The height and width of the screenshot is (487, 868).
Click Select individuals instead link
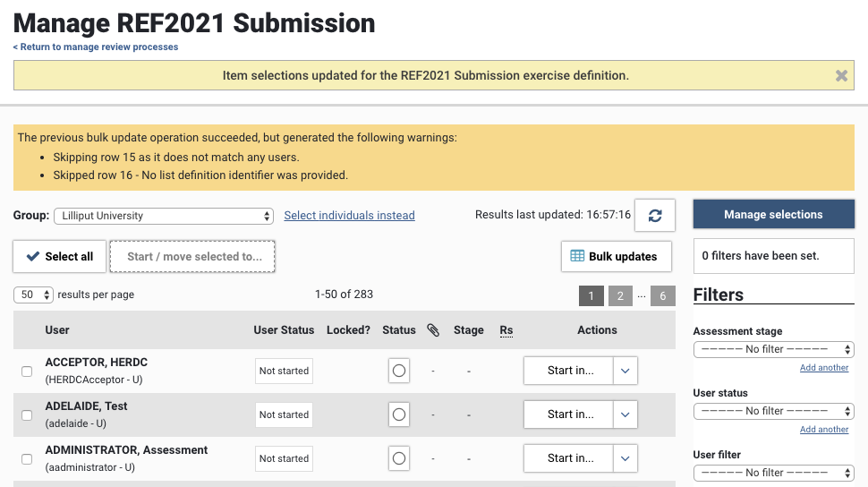coord(349,216)
